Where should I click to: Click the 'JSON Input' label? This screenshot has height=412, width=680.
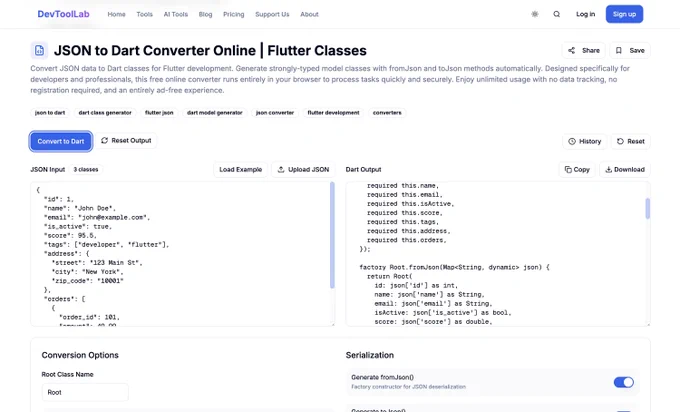pyautogui.click(x=48, y=170)
